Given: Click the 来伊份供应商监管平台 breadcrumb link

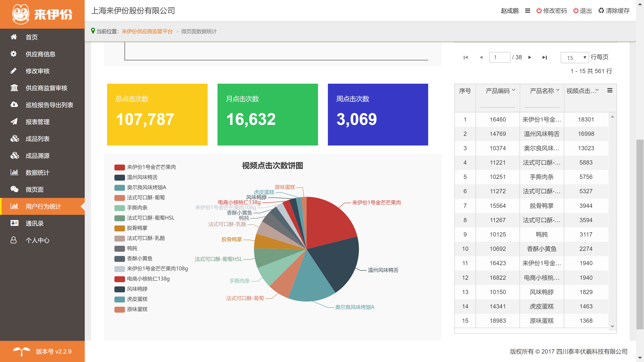Looking at the screenshot, I should point(147,31).
